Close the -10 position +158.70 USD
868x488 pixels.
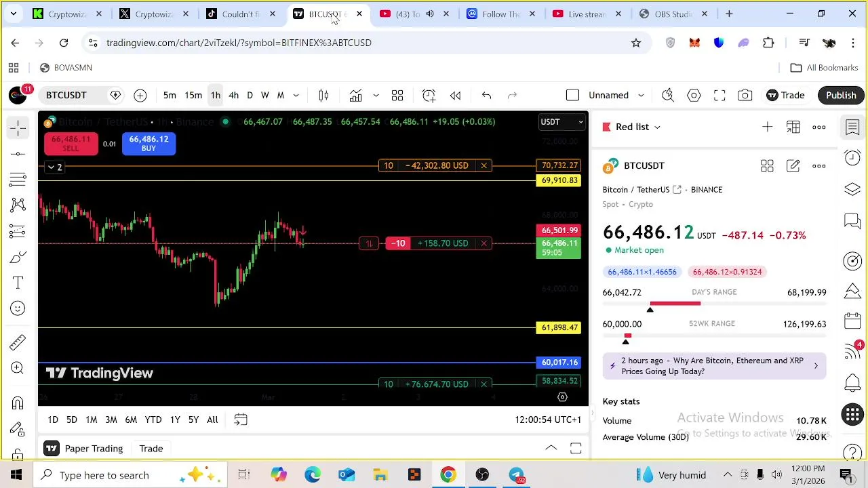tap(484, 243)
